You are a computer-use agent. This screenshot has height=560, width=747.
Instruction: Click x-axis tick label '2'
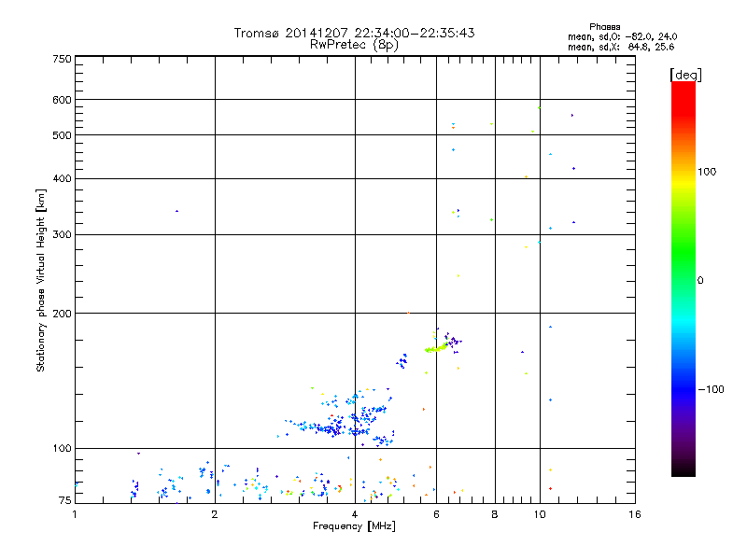click(x=215, y=514)
